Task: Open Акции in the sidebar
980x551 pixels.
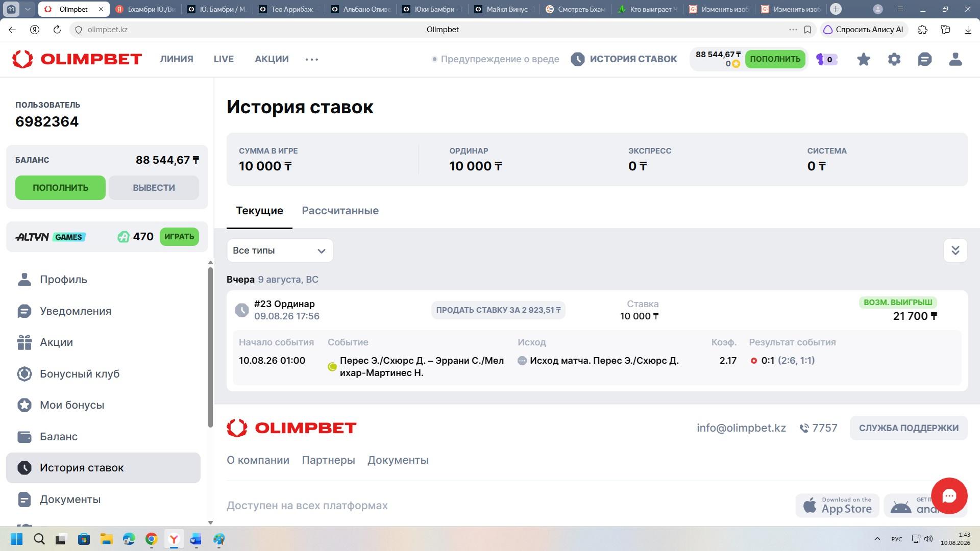Action: pos(103,342)
